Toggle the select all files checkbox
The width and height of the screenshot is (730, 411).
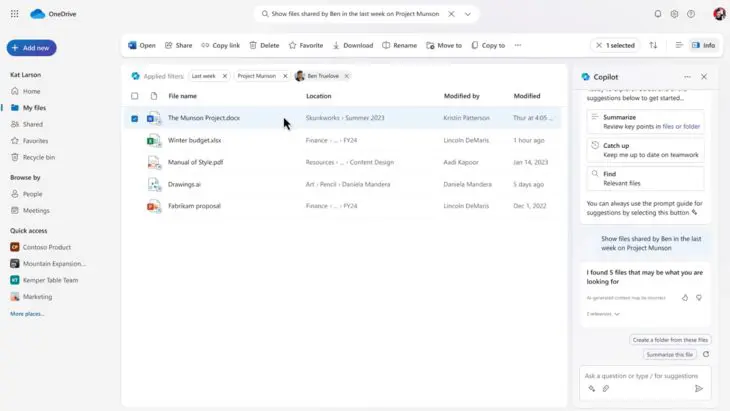[135, 96]
